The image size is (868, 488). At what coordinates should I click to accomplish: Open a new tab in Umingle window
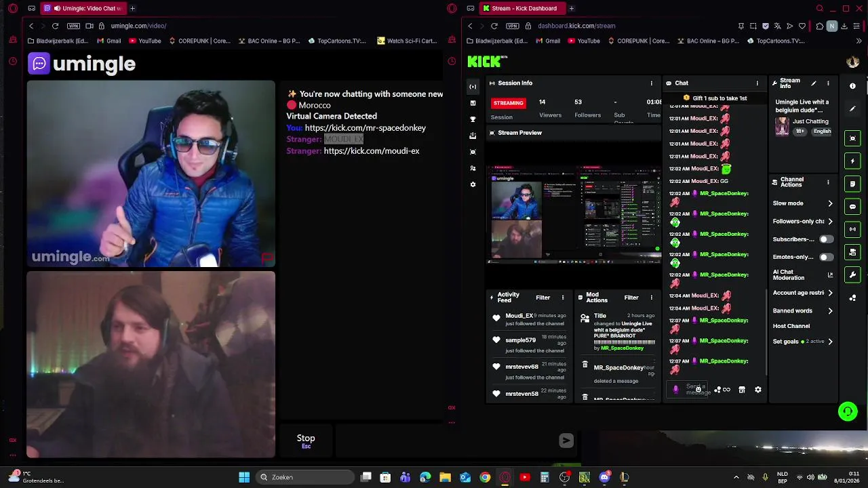(x=132, y=8)
